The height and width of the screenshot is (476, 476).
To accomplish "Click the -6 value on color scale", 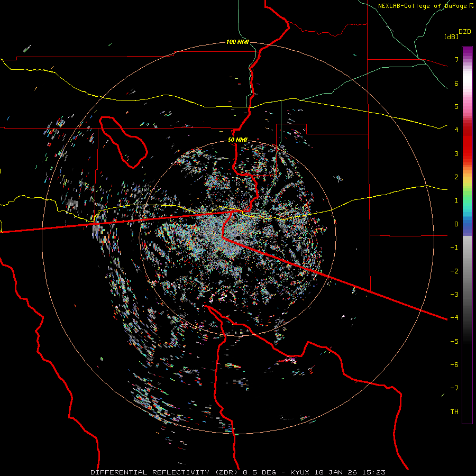I will tap(454, 364).
